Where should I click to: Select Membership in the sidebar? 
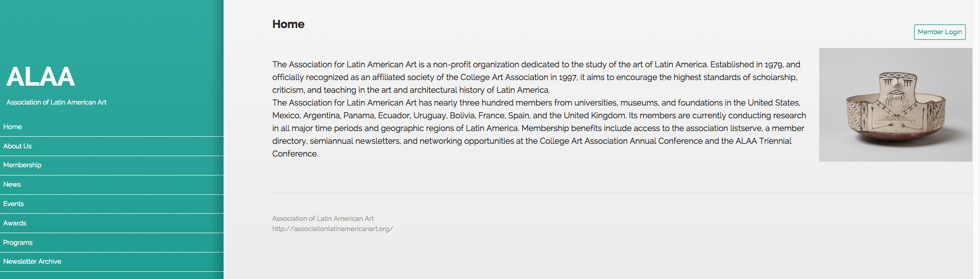112,165
